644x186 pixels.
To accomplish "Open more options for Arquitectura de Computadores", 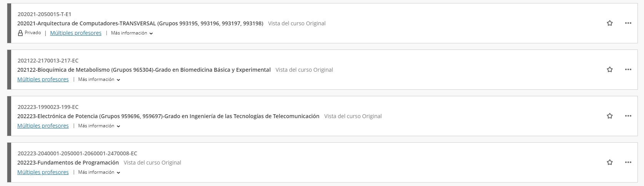I will point(628,23).
